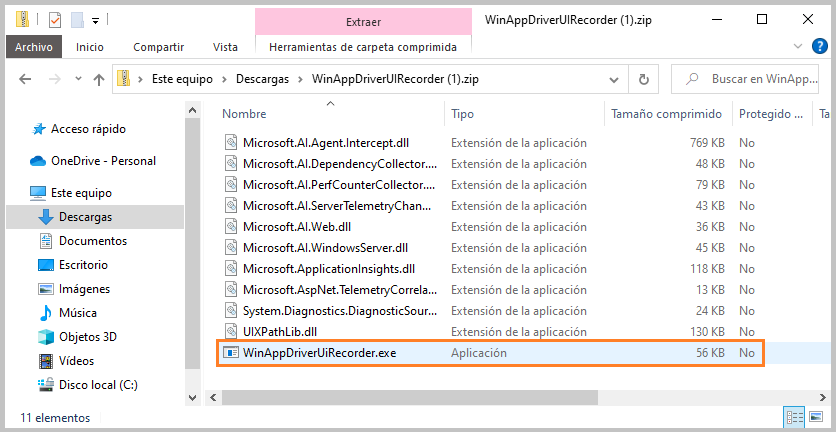The height and width of the screenshot is (432, 836).
Task: Open Escritorio in the navigation pane
Action: (x=74, y=265)
